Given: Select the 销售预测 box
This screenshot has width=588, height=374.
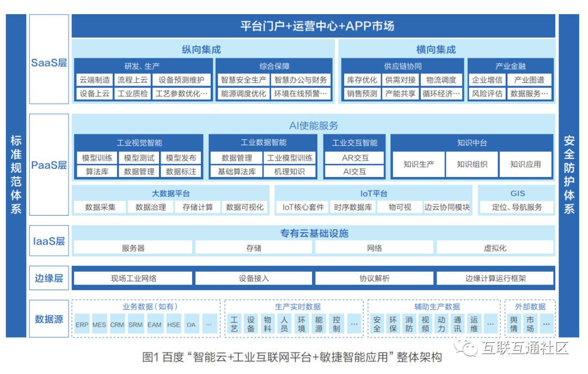Looking at the screenshot, I should 362,94.
